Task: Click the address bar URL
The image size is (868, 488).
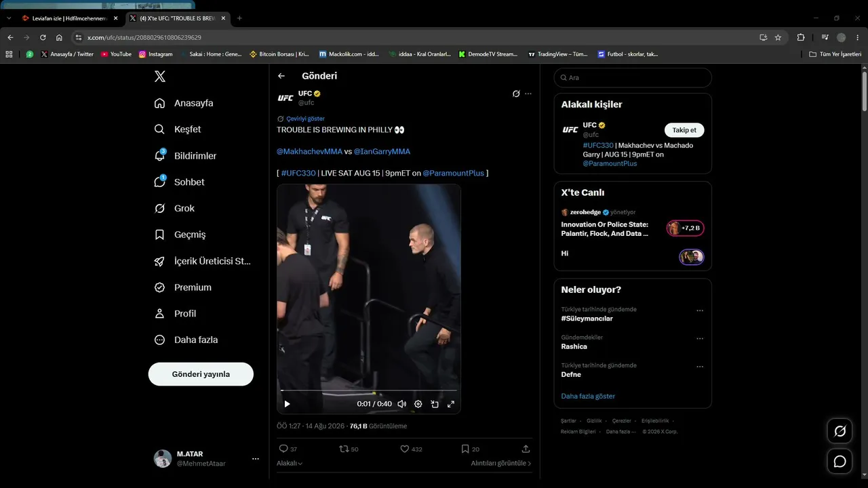Action: (x=144, y=38)
